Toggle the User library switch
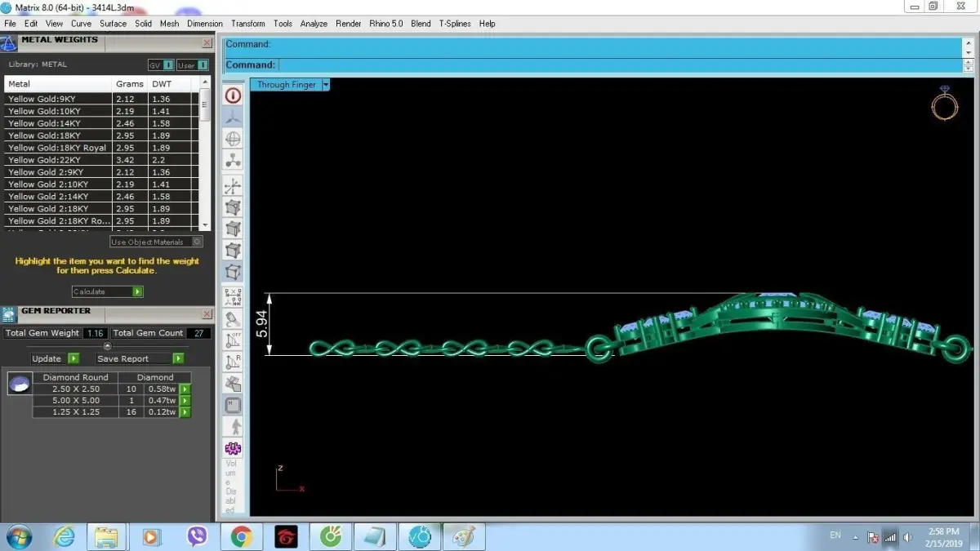The image size is (980, 551). pyautogui.click(x=192, y=65)
